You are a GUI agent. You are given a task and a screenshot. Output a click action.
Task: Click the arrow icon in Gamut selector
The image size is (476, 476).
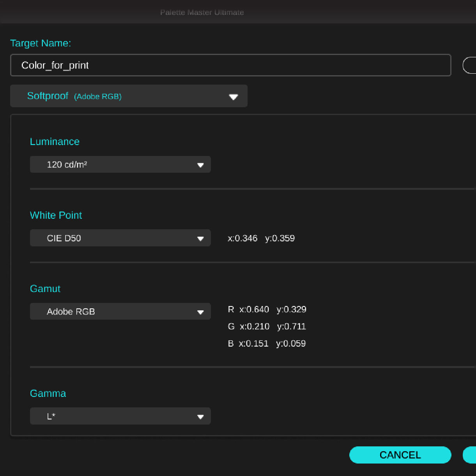(x=200, y=312)
